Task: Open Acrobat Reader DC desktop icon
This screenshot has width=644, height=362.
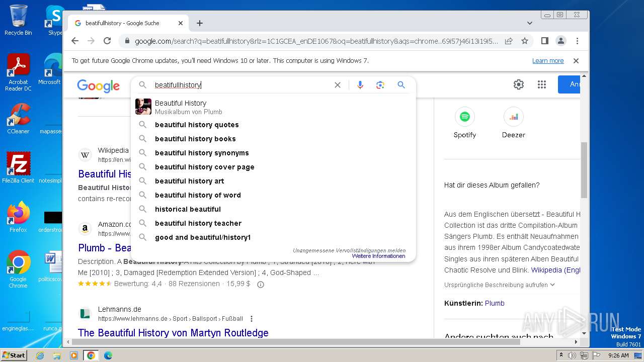Action: pos(18,72)
